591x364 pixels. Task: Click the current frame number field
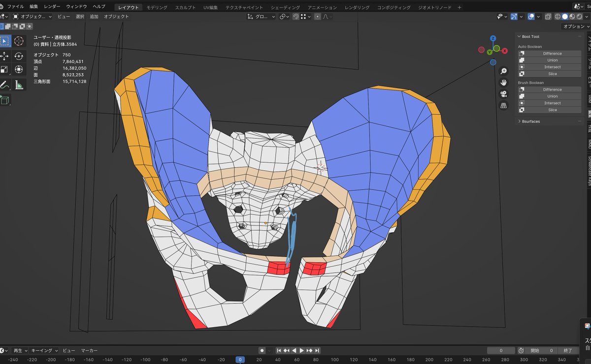click(501, 351)
